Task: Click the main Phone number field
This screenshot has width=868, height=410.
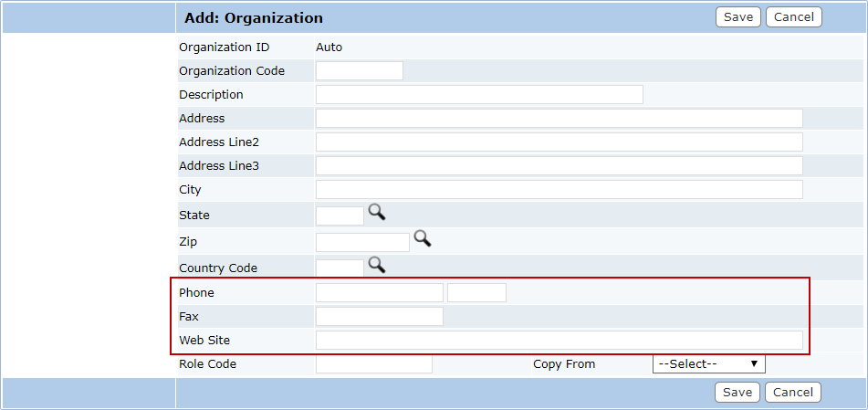Action: [380, 292]
